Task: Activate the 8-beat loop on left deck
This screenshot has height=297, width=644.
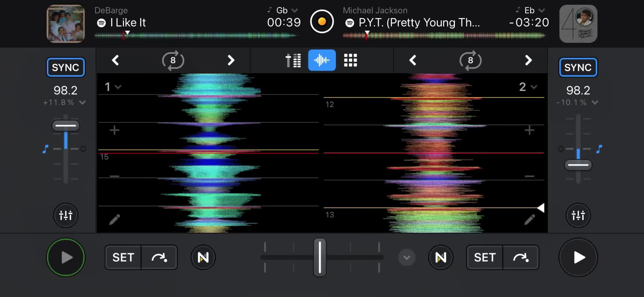Action: click(173, 60)
